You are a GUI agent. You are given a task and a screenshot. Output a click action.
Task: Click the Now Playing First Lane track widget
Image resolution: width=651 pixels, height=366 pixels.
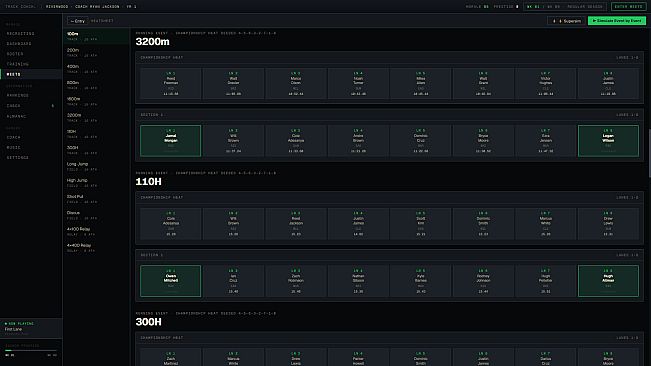[31, 328]
